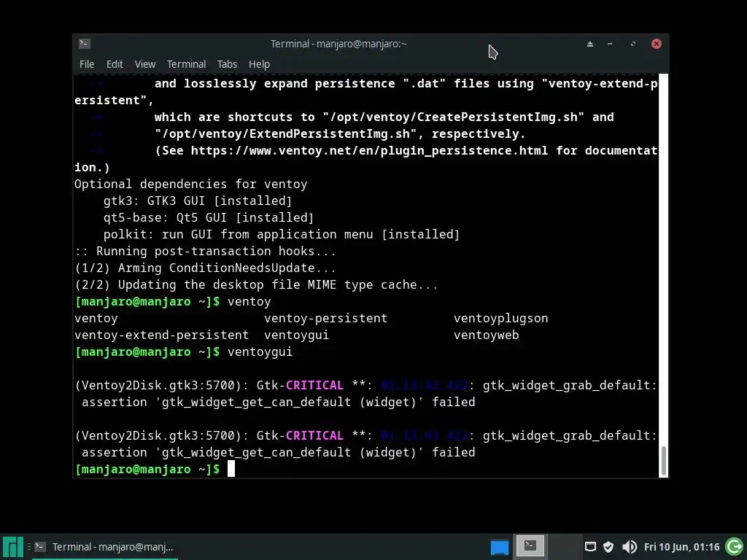Open the Help menu

click(259, 64)
